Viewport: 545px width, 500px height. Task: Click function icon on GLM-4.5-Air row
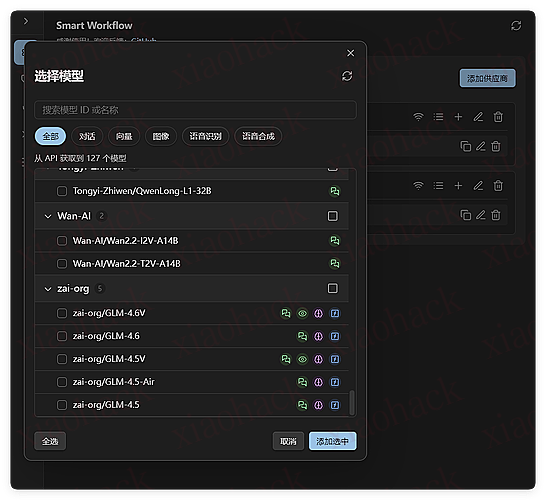pyautogui.click(x=335, y=382)
